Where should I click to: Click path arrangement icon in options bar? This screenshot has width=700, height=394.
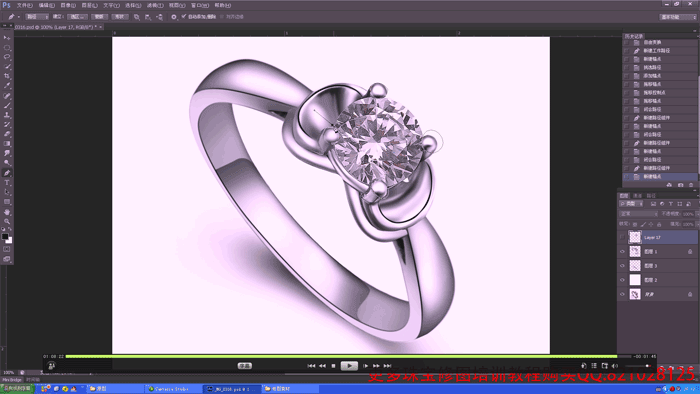tap(159, 17)
